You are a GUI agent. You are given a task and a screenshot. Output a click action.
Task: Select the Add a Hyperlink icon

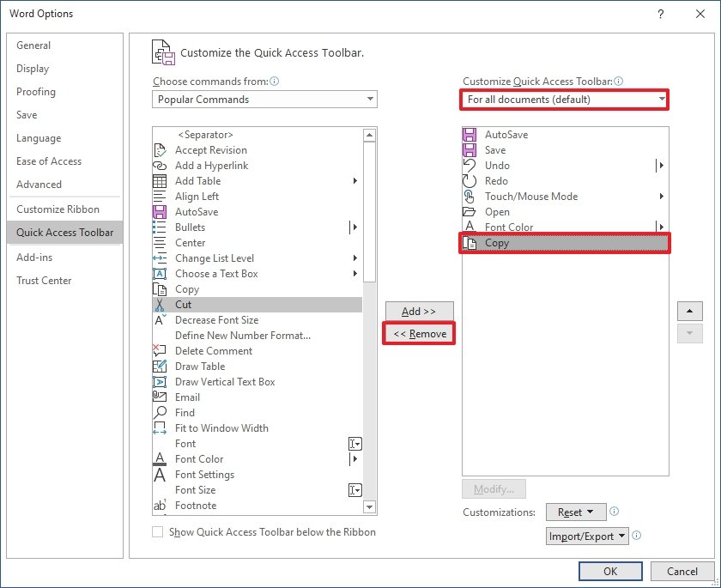pyautogui.click(x=160, y=166)
